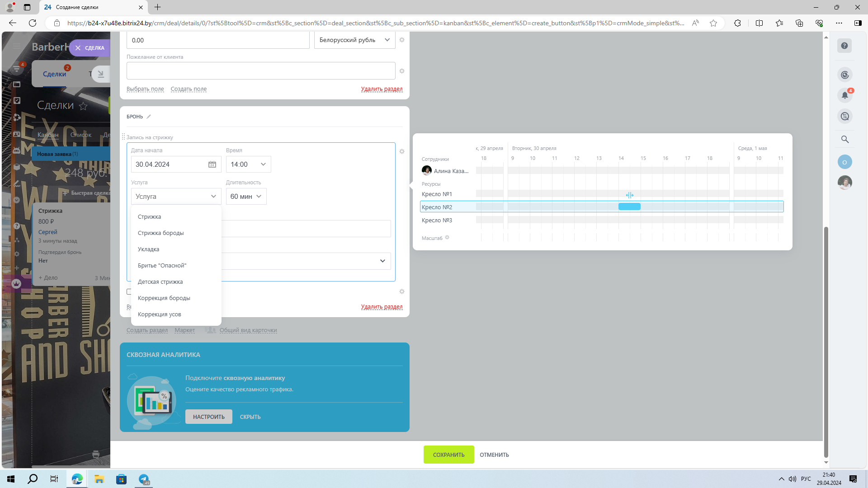Open the Длительность 60 мин dropdown
Screen dimensions: 868x488
tap(246, 197)
